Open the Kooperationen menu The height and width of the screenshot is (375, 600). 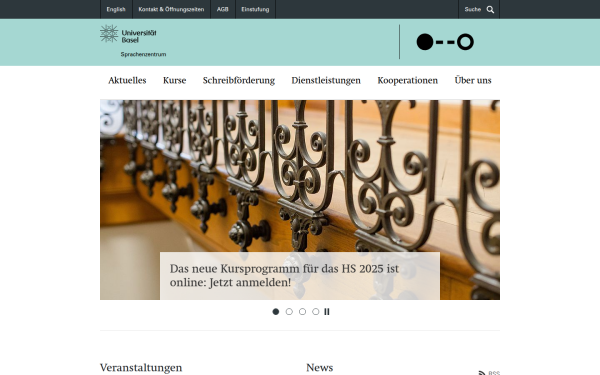coord(408,80)
